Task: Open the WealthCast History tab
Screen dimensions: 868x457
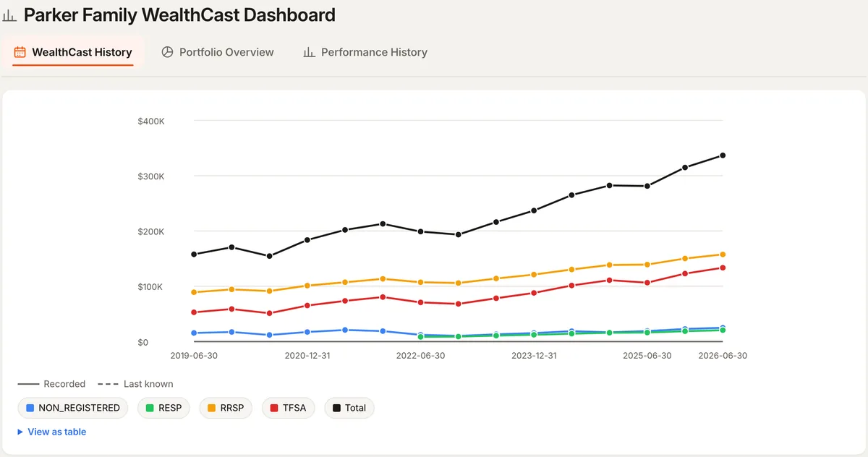Action: pyautogui.click(x=73, y=52)
